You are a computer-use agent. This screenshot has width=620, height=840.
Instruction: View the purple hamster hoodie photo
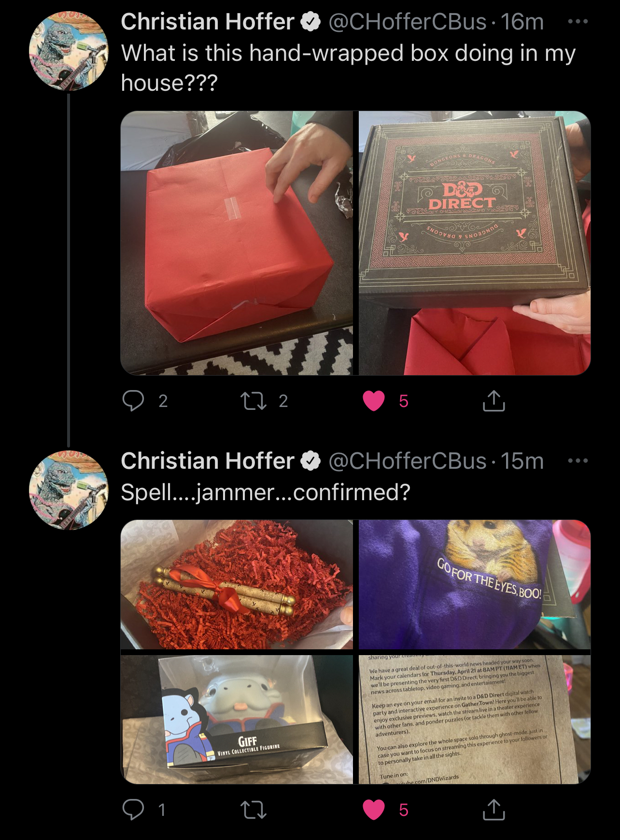475,585
